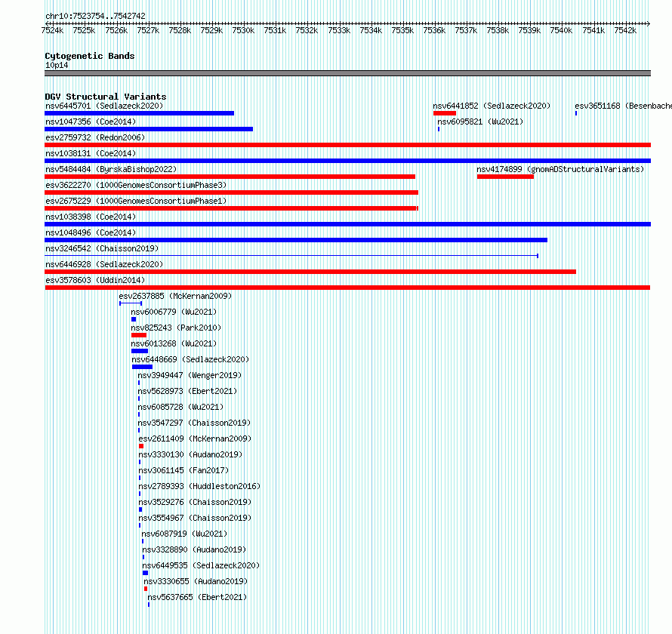672x634 pixels.
Task: Click the thin blue line under nsv3246542
Action: 291,256
